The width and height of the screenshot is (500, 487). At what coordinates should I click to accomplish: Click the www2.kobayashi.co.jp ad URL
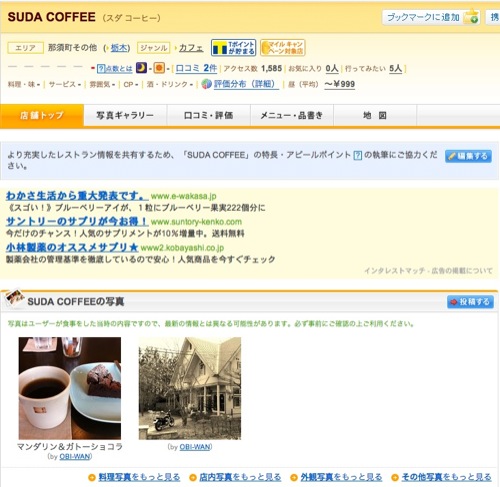point(182,248)
